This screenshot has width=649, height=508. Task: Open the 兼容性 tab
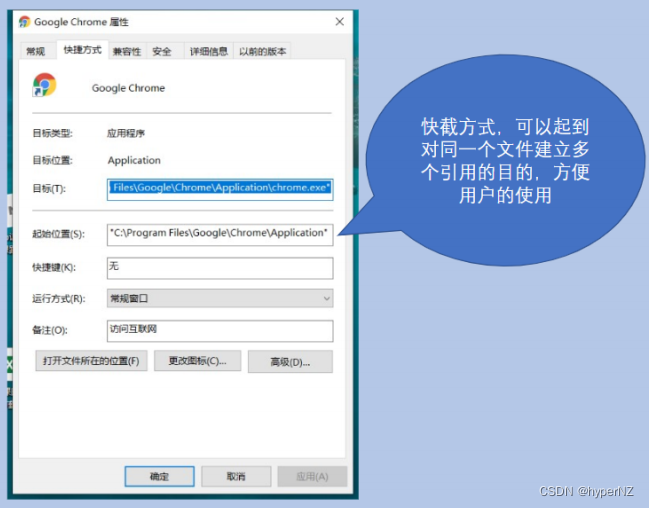pyautogui.click(x=127, y=51)
